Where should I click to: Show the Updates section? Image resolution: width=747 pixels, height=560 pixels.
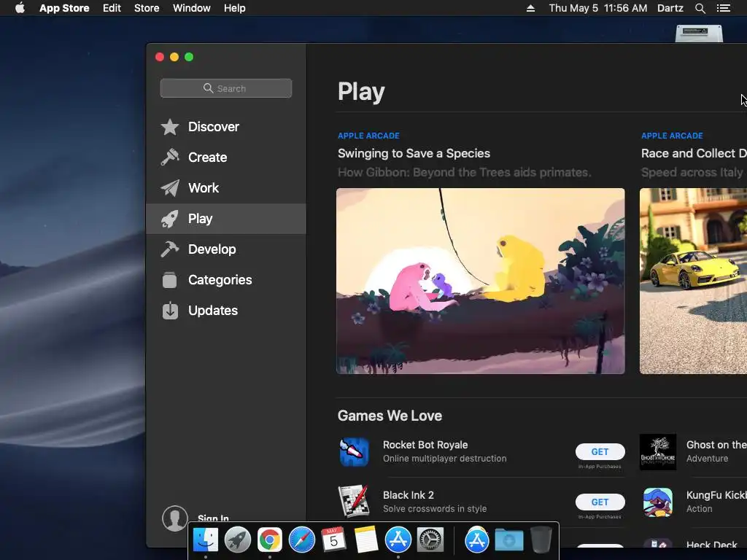click(x=213, y=311)
